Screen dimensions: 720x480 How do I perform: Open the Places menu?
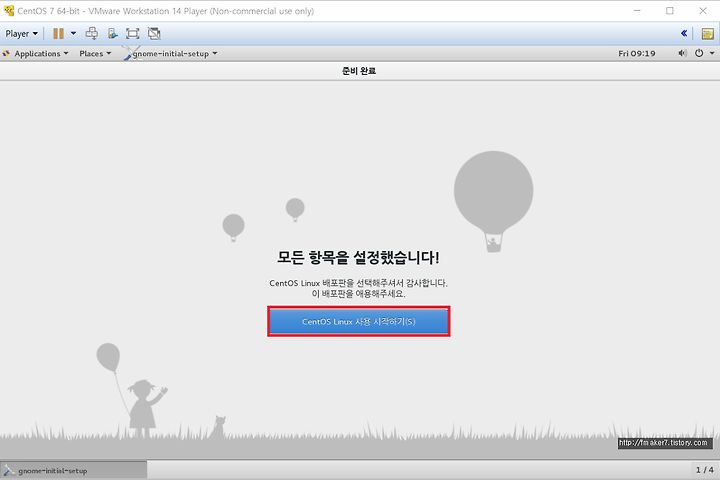tap(95, 54)
